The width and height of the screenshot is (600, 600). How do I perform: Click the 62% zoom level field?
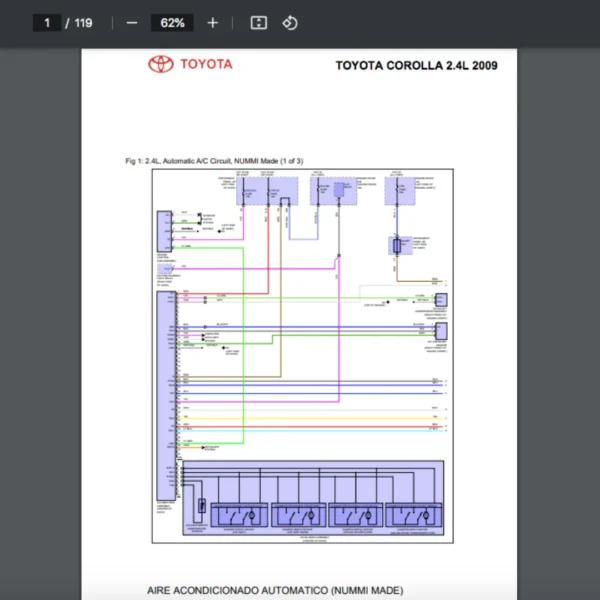tap(172, 23)
